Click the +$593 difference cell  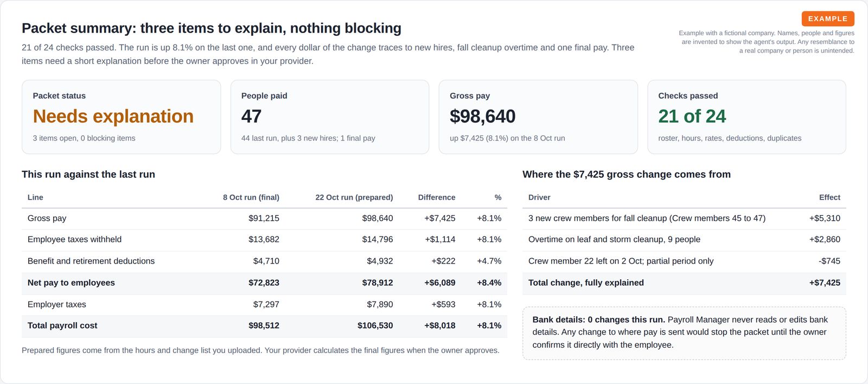pos(443,304)
